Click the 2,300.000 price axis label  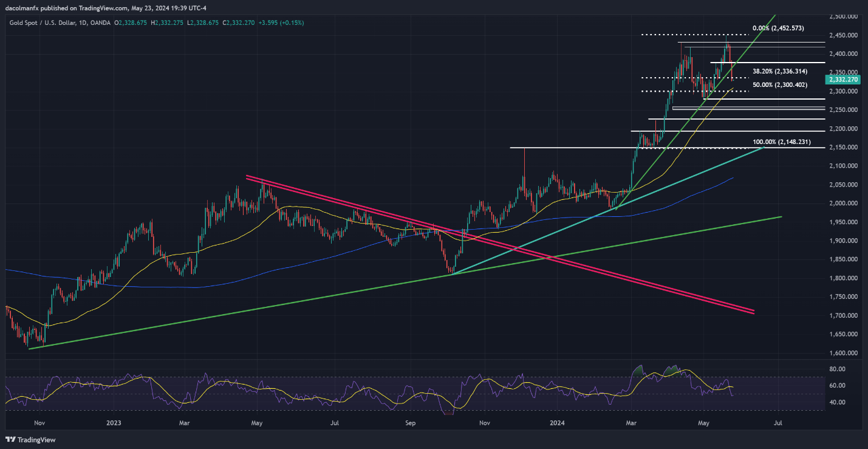click(844, 92)
